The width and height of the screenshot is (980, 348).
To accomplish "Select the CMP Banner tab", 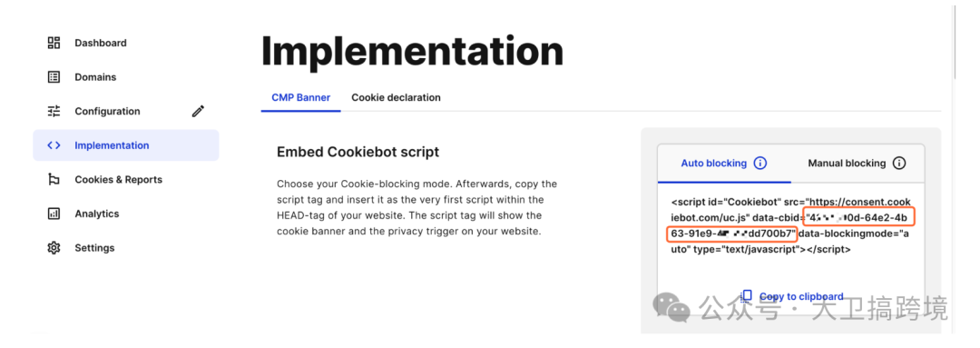I will 300,97.
